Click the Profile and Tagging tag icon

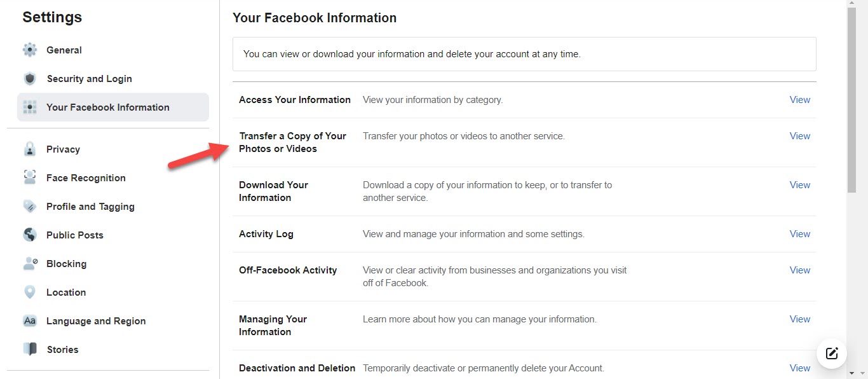(x=30, y=207)
